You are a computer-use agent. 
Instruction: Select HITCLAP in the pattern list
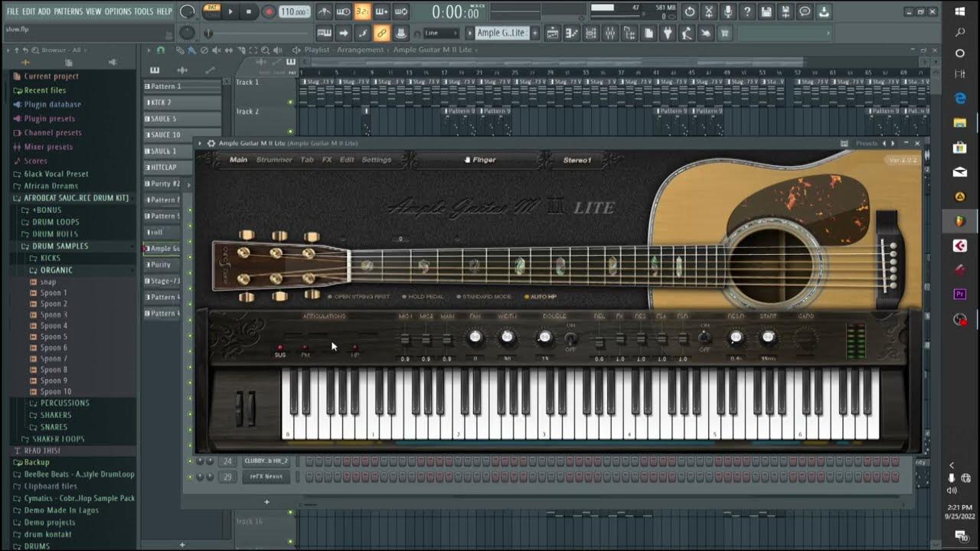182,168
